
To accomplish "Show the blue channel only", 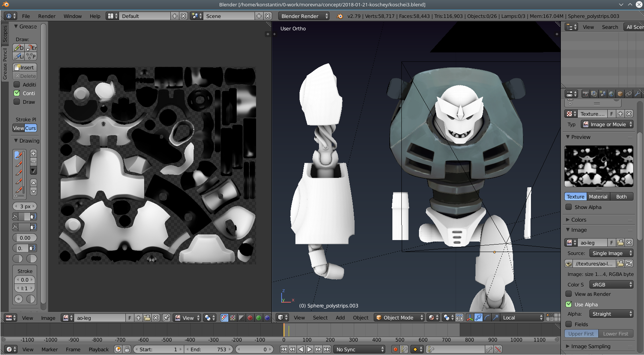I will tap(267, 318).
